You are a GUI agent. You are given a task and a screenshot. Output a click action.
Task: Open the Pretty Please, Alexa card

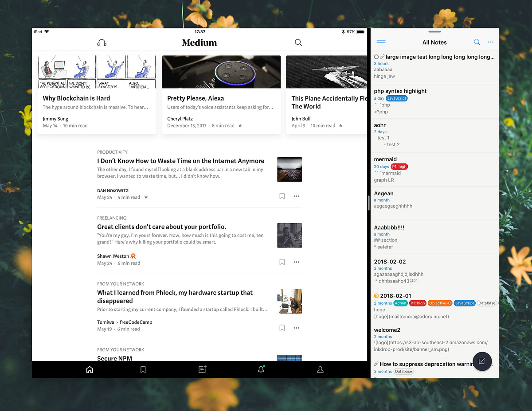(x=221, y=94)
